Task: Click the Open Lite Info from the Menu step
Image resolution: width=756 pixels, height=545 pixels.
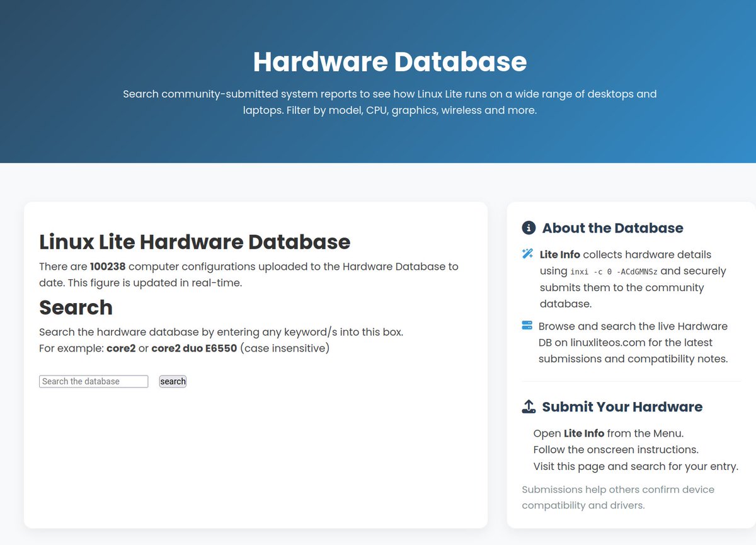Action: 609,433
